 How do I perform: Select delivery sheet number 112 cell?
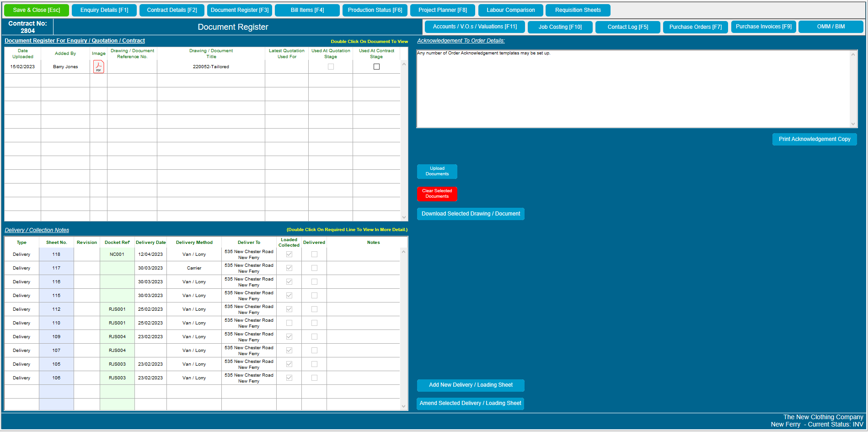click(56, 309)
